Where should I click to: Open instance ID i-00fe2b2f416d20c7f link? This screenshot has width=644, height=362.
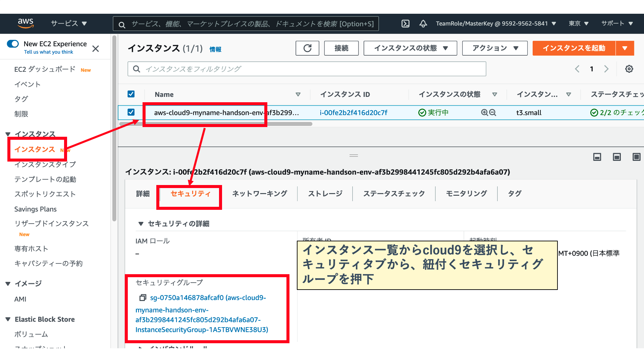[354, 113]
